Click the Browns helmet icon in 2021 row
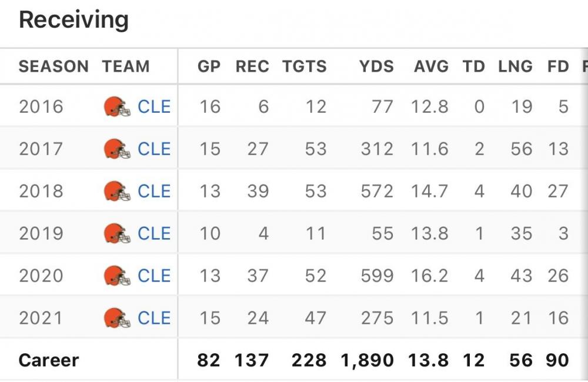This screenshot has height=382, width=588. point(117,319)
